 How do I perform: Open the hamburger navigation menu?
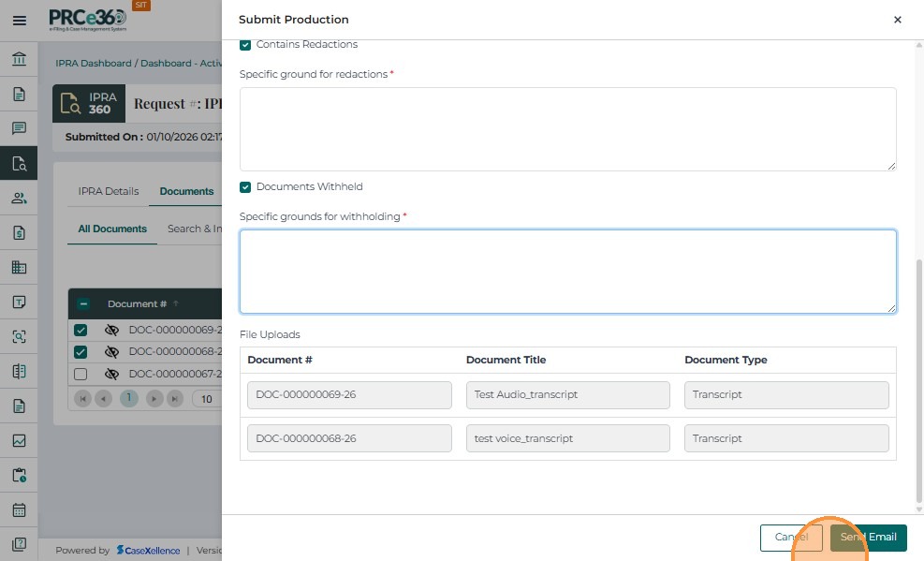[19, 20]
